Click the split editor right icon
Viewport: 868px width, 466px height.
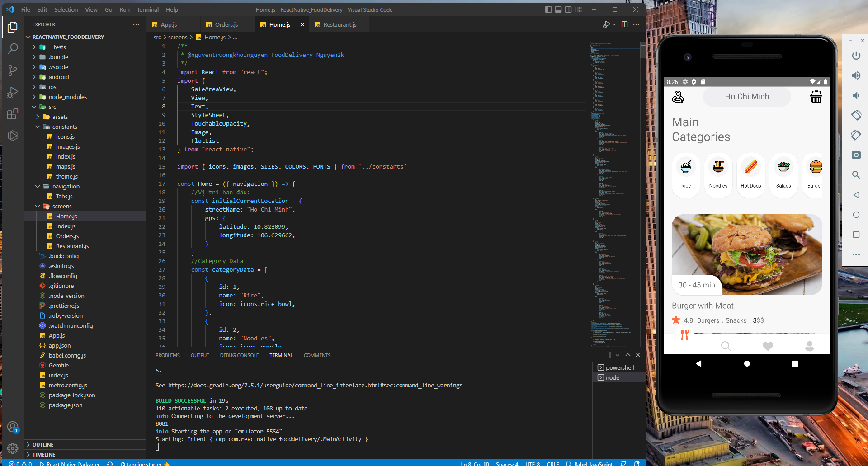point(624,24)
